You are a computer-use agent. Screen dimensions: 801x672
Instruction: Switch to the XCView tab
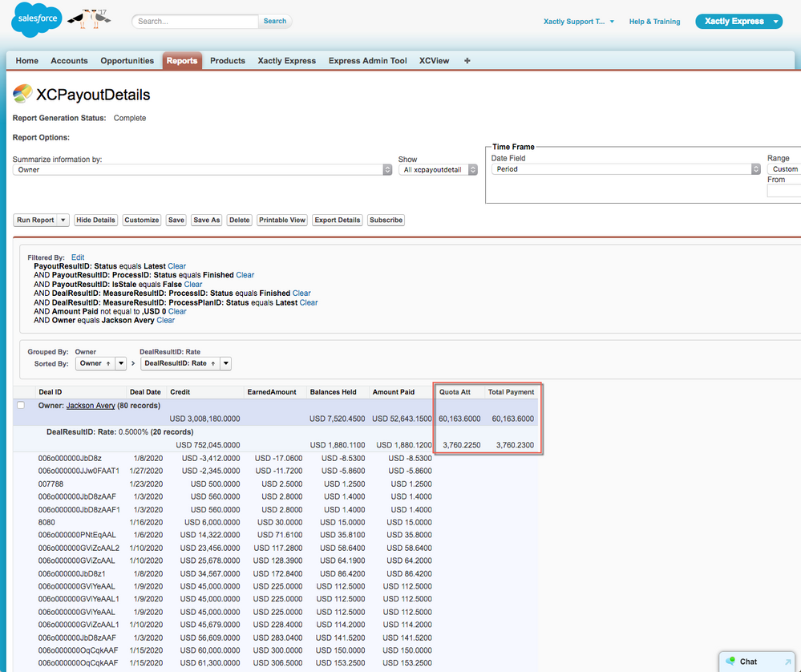(x=435, y=61)
